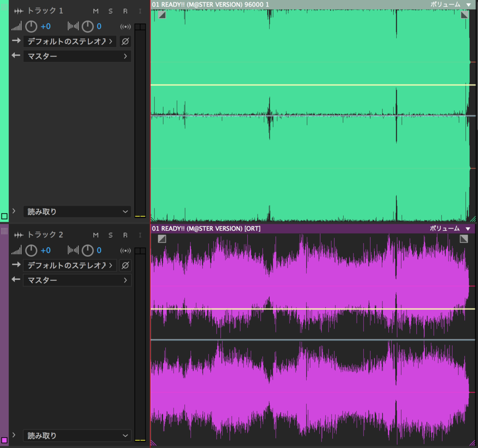Click fade-out handle on purple ORT clip
The image size is (478, 448).
[464, 239]
